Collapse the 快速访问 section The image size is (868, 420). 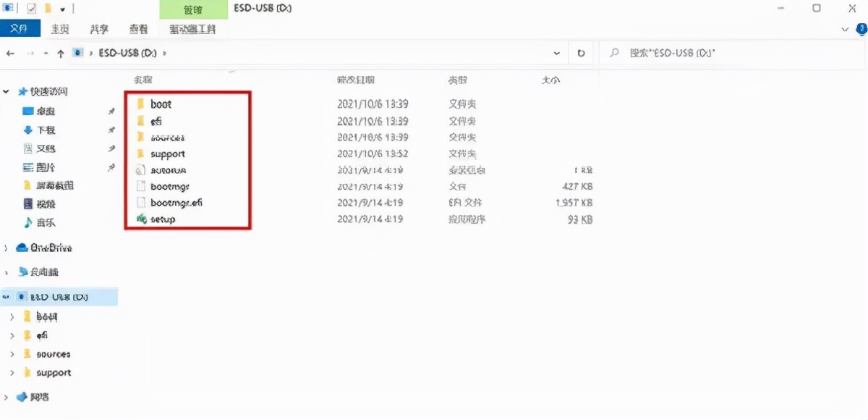point(6,91)
